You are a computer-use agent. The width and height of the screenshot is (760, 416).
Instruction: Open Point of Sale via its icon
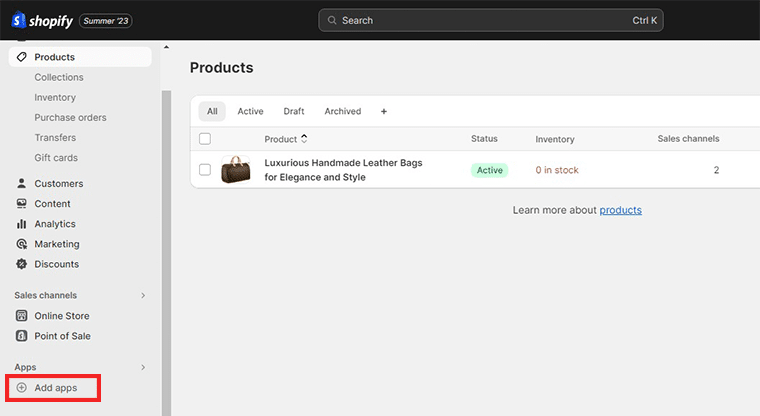point(22,336)
